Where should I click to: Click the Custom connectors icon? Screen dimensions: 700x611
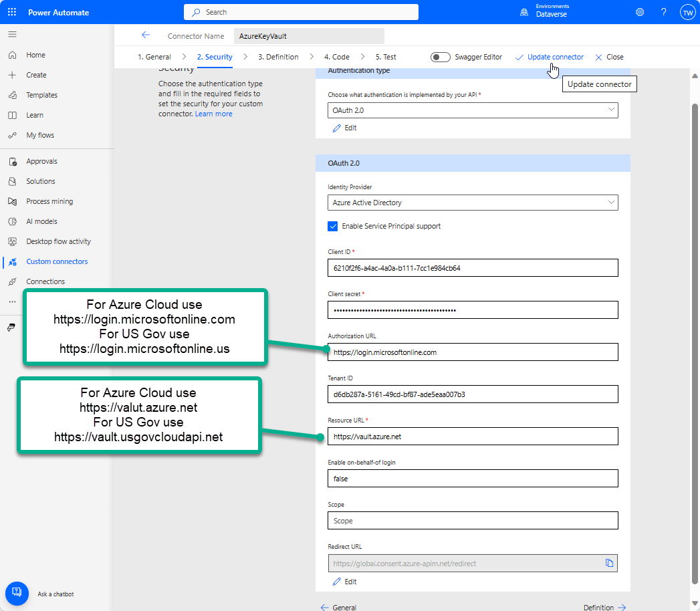tap(13, 261)
